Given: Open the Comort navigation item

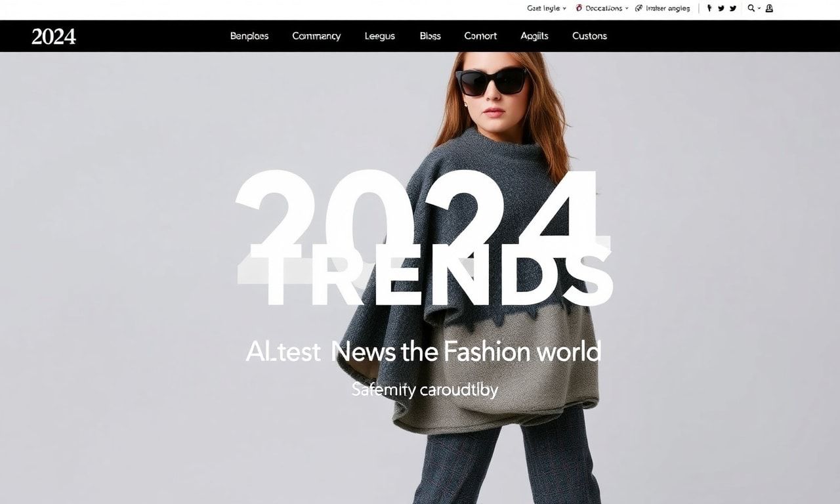Looking at the screenshot, I should pyautogui.click(x=480, y=36).
